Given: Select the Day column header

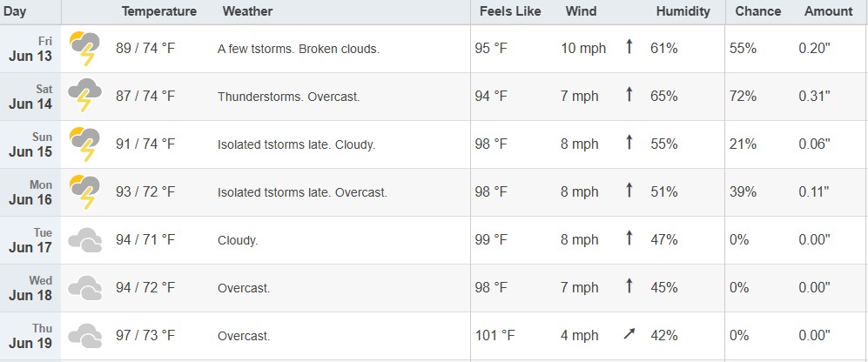Looking at the screenshot, I should click(x=15, y=11).
